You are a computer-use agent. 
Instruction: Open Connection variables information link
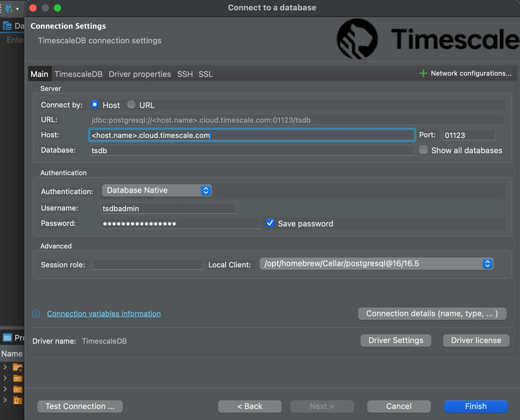104,314
